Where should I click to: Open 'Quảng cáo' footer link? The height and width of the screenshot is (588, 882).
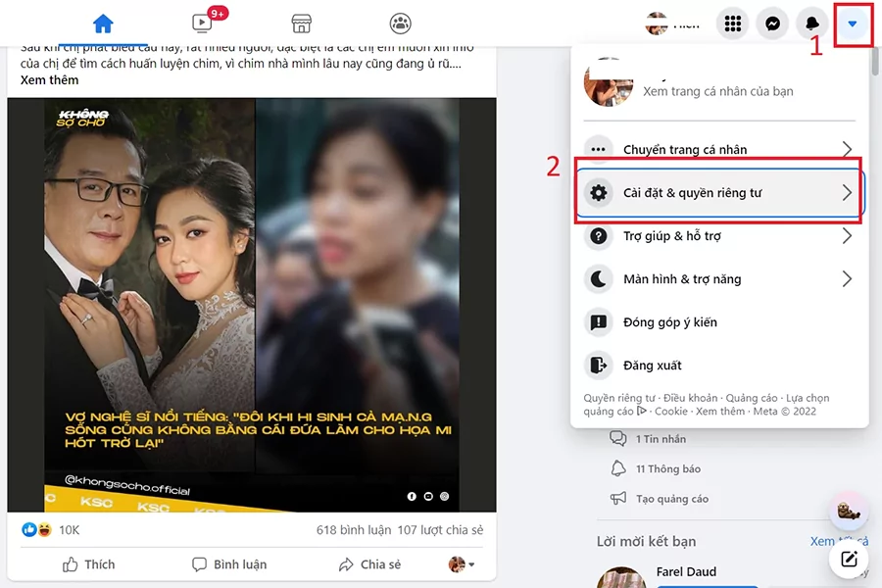[x=751, y=398]
